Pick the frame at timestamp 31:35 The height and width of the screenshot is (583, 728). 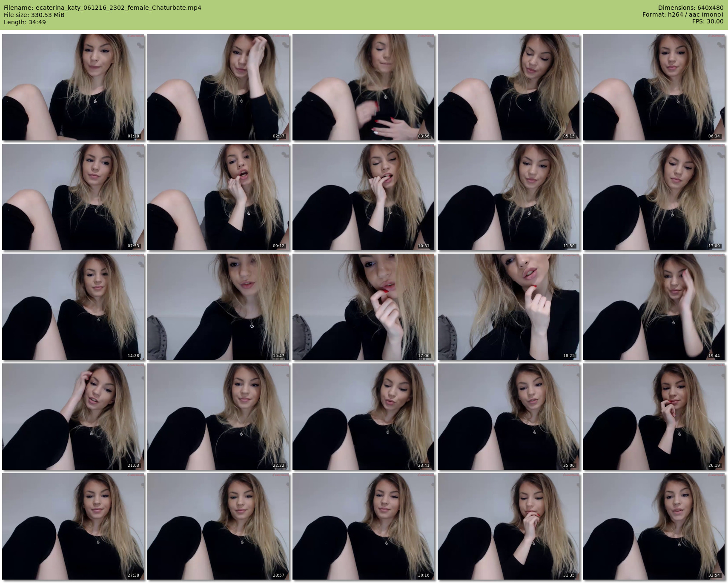tap(508, 526)
